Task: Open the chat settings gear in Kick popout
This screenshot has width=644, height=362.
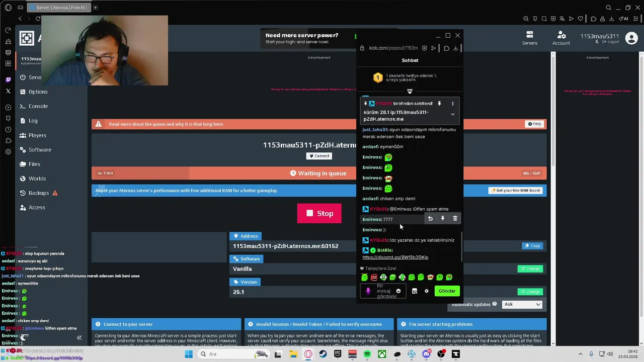Action: tap(427, 291)
